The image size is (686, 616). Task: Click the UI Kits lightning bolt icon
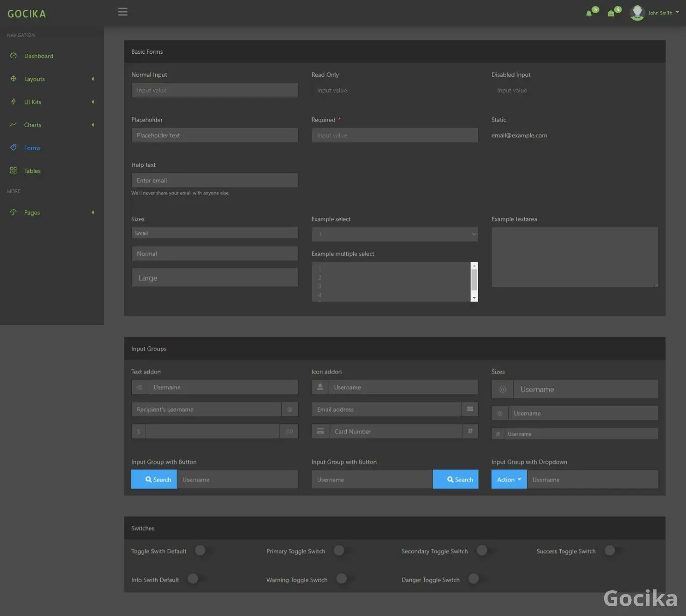[x=14, y=102]
